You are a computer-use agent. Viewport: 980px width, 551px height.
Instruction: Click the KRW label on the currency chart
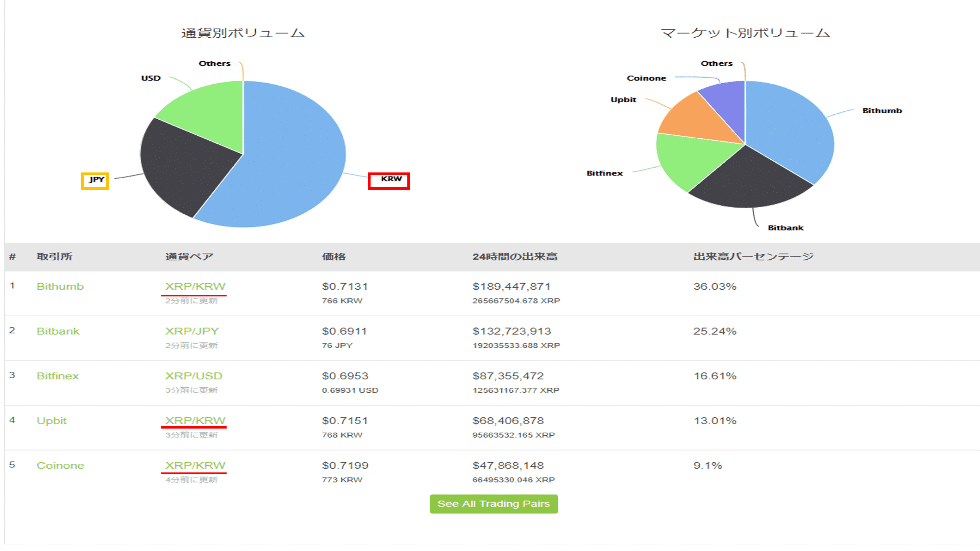pos(391,179)
